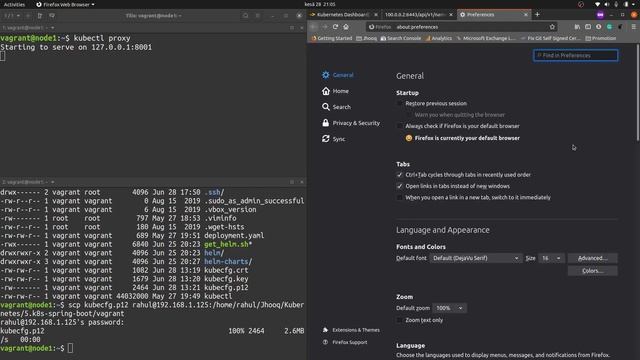Open Firefox Library icon in toolbar
640x360 pixels.
pyautogui.click(x=577, y=27)
